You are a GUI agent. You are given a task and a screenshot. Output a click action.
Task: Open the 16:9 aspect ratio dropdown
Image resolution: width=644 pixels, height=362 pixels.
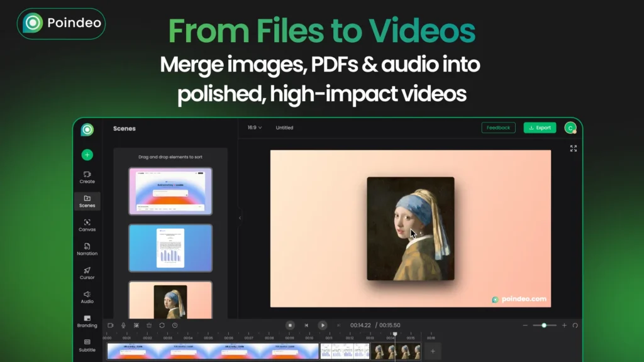tap(254, 128)
